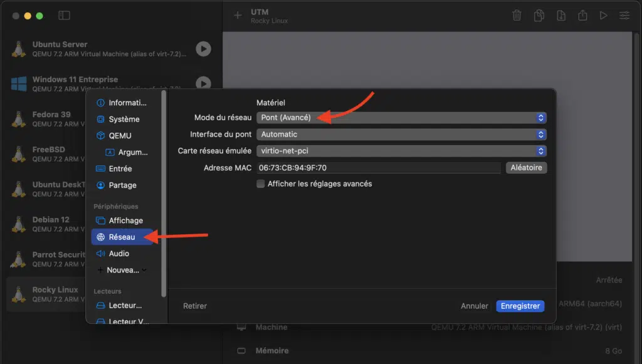
Task: Save settings with Enregistrer button
Action: pyautogui.click(x=520, y=306)
